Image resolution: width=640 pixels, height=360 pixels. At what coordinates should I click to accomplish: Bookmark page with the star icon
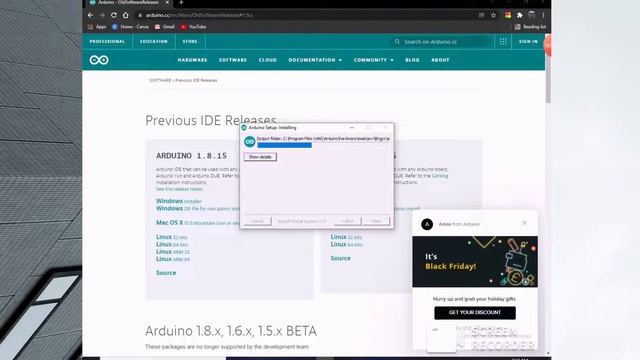[493, 15]
